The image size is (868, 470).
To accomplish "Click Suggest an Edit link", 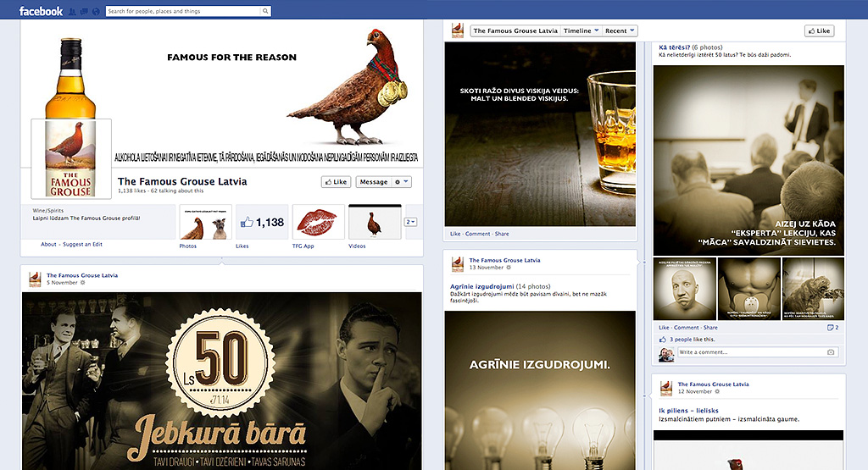I will 82,245.
